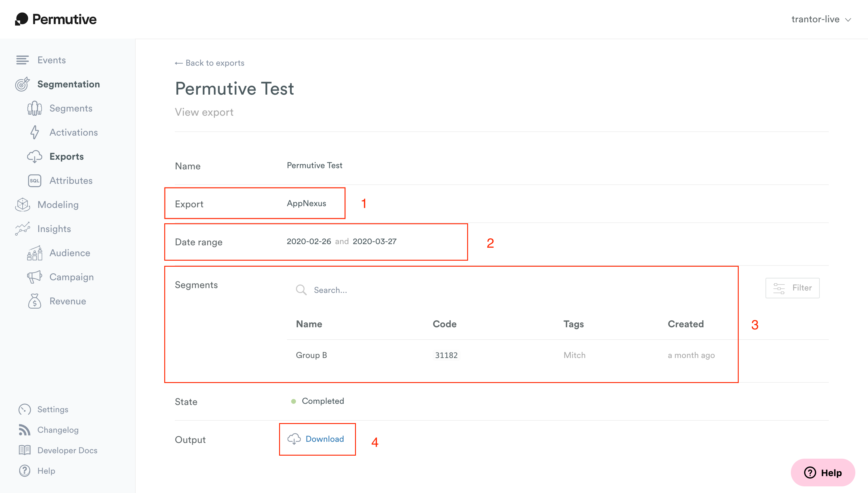Screen dimensions: 868x493
Task: Click the Modeling cube icon
Action: [x=22, y=205]
